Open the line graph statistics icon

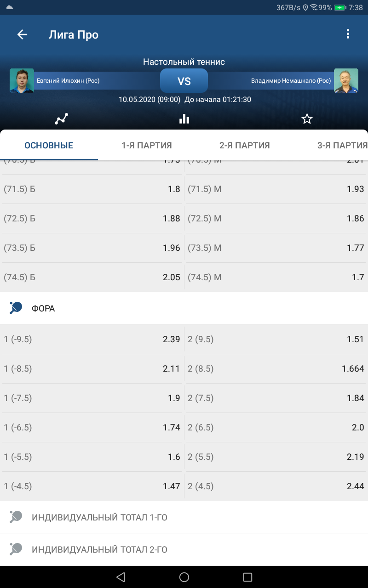coord(61,119)
